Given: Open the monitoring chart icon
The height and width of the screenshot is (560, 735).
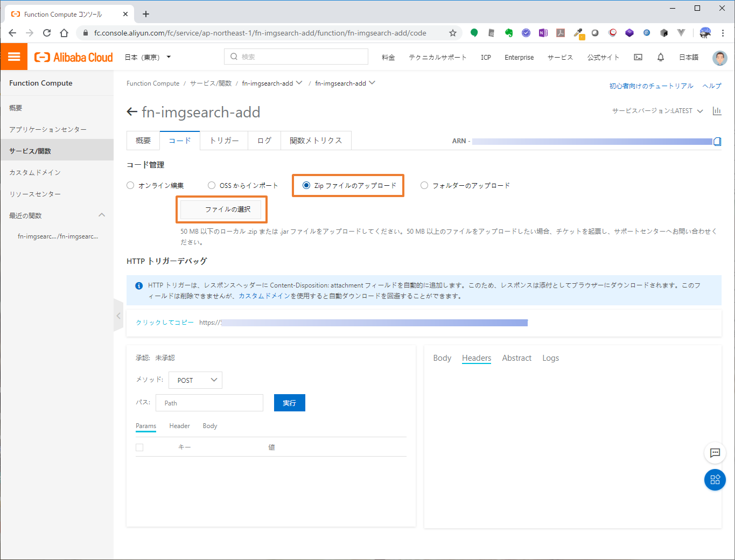Looking at the screenshot, I should pos(717,111).
